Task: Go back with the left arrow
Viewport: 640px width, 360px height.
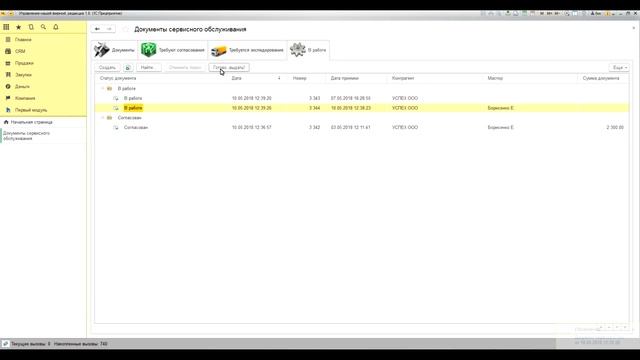Action: coord(97,29)
